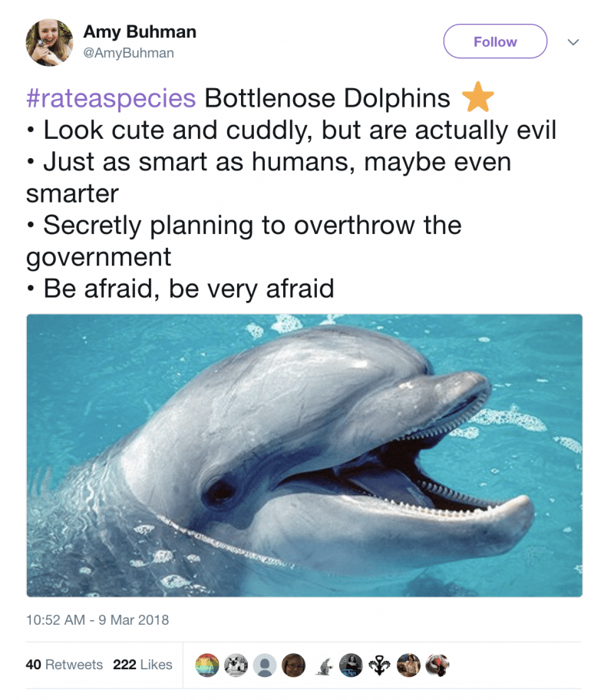Click the black-and-white photo liker avatar
Image resolution: width=614 pixels, height=700 pixels.
click(236, 665)
